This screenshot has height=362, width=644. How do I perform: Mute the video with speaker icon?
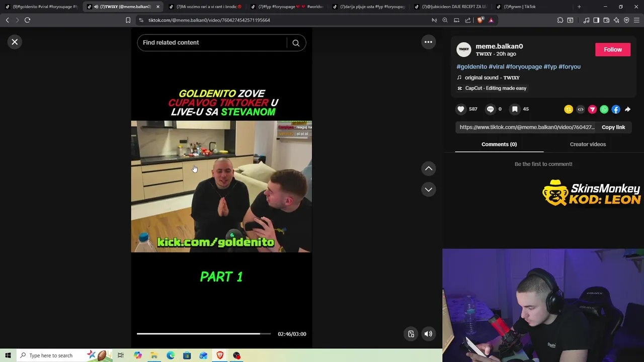428,334
